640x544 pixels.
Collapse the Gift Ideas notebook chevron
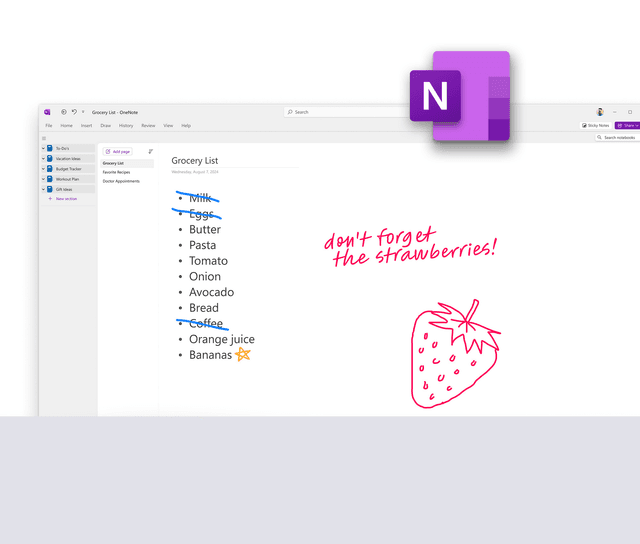click(43, 189)
